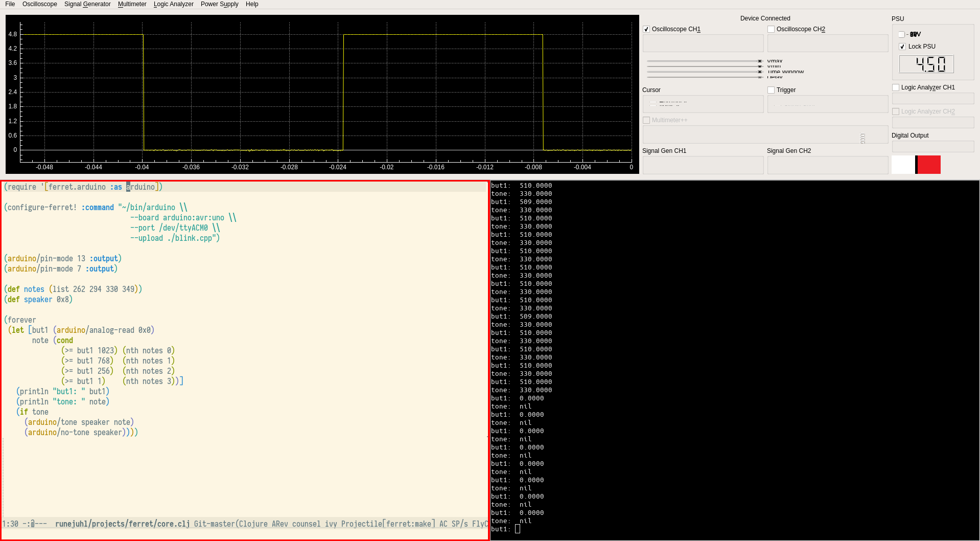
Task: Click the Cursor panel box
Action: coord(703,104)
